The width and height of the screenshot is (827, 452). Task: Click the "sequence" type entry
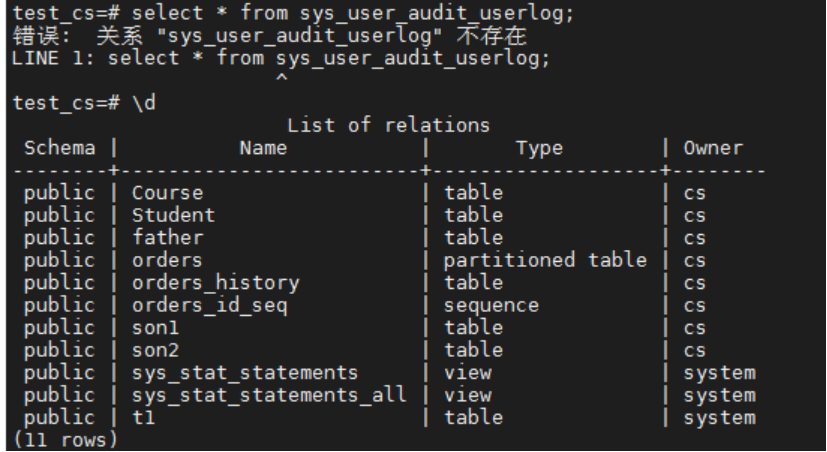[491, 305]
